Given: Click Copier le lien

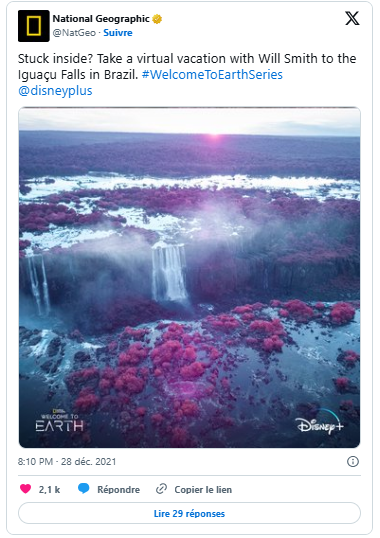Looking at the screenshot, I should tap(203, 490).
